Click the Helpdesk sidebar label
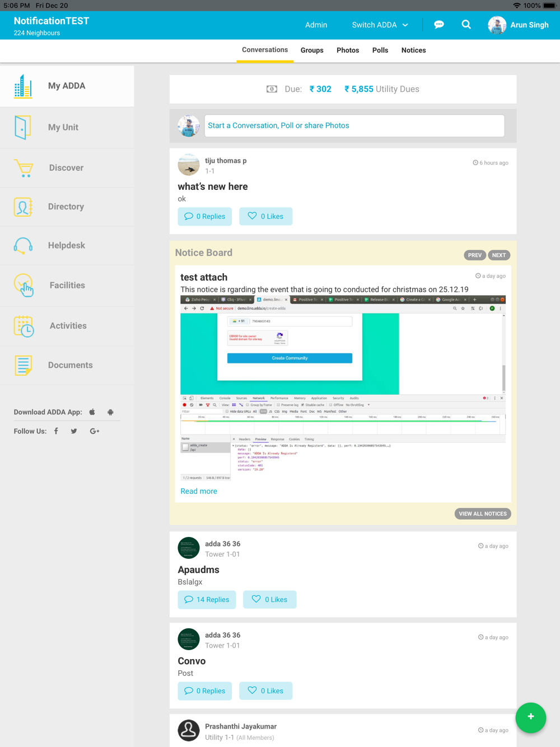 [67, 246]
